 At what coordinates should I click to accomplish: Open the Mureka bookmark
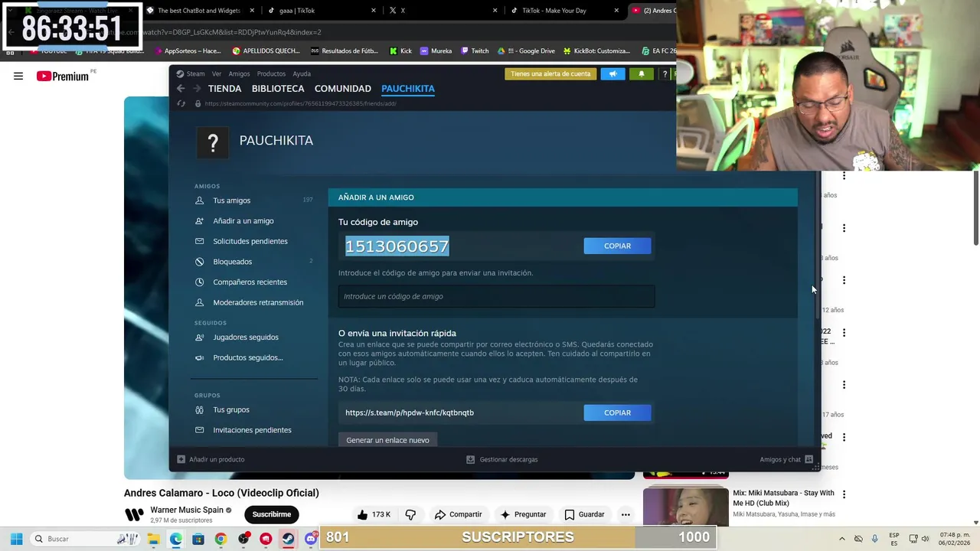(x=436, y=51)
